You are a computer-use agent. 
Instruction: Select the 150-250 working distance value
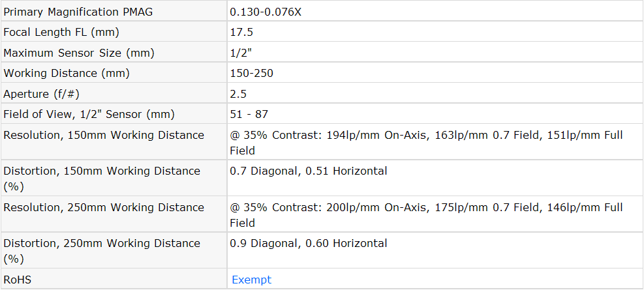tap(251, 73)
